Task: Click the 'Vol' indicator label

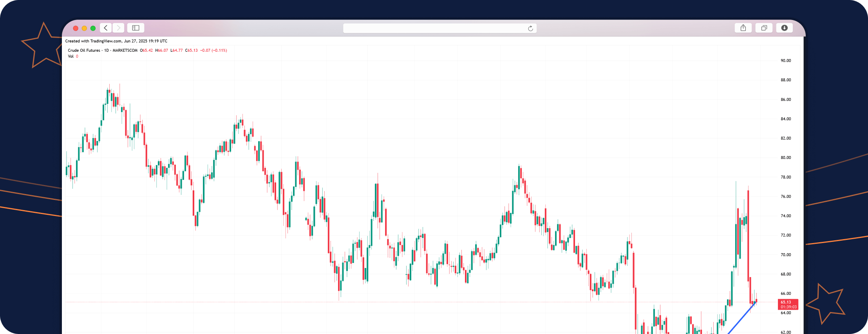Action: click(71, 56)
